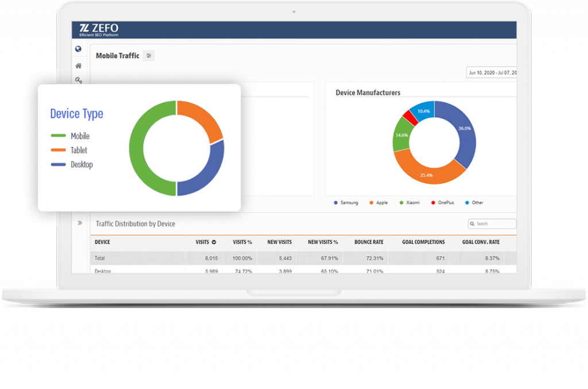Click the magnifier icon in the search box
Viewport: 588px width, 389px height.
click(x=472, y=224)
